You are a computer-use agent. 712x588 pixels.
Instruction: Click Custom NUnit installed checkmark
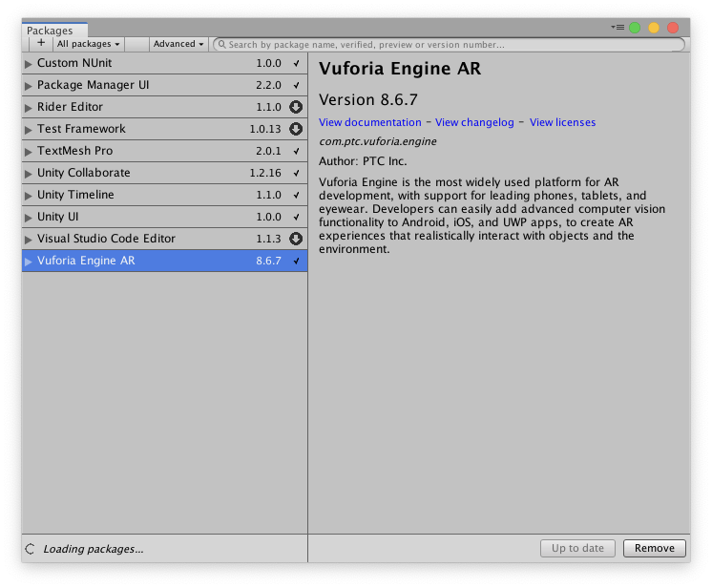point(297,64)
